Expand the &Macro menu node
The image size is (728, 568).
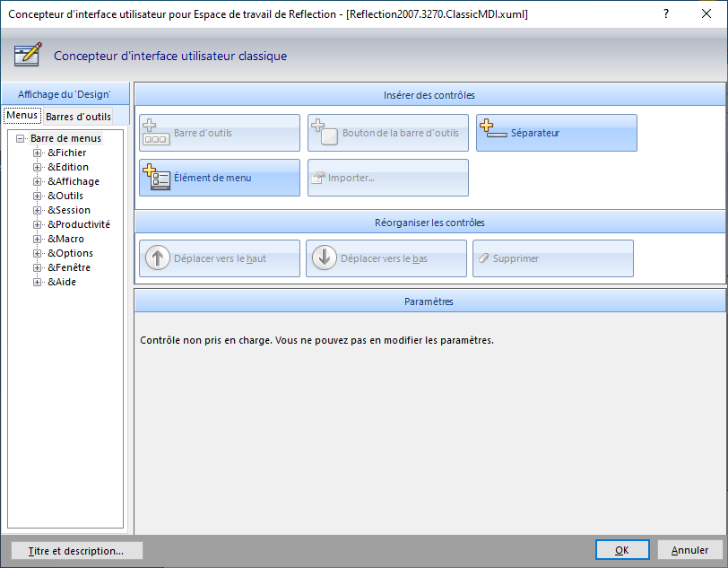tap(37, 240)
